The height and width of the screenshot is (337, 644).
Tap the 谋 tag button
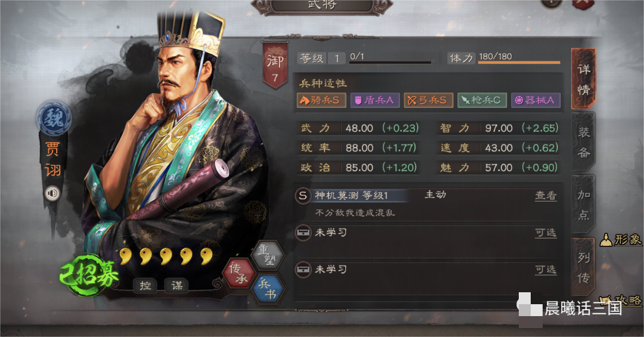tap(177, 285)
